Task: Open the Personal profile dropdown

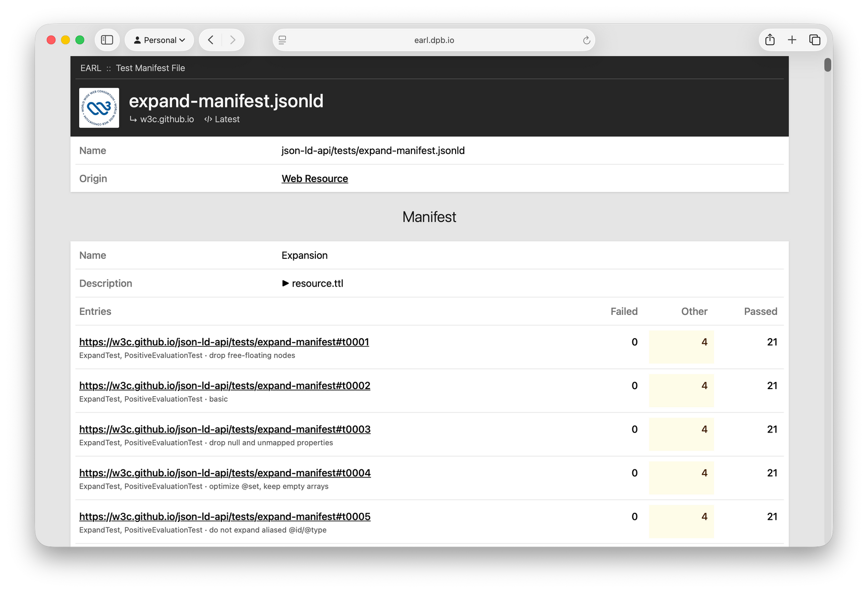Action: click(159, 39)
